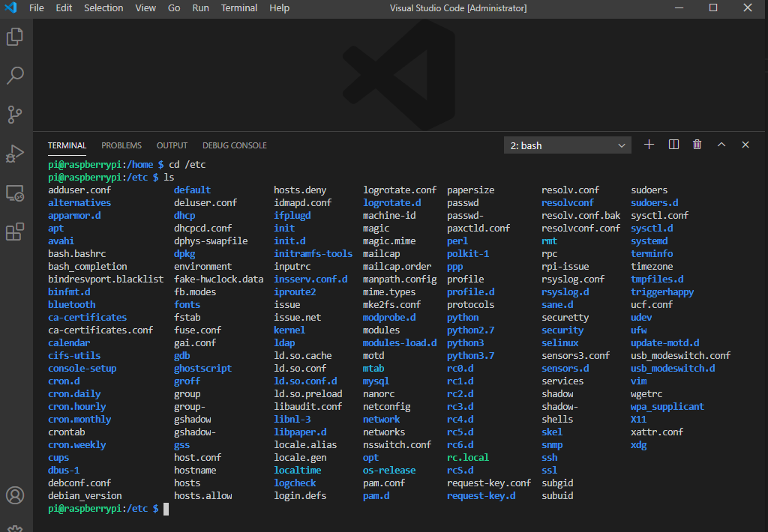Kill terminal using trash icon
The height and width of the screenshot is (532, 768).
pyautogui.click(x=697, y=145)
